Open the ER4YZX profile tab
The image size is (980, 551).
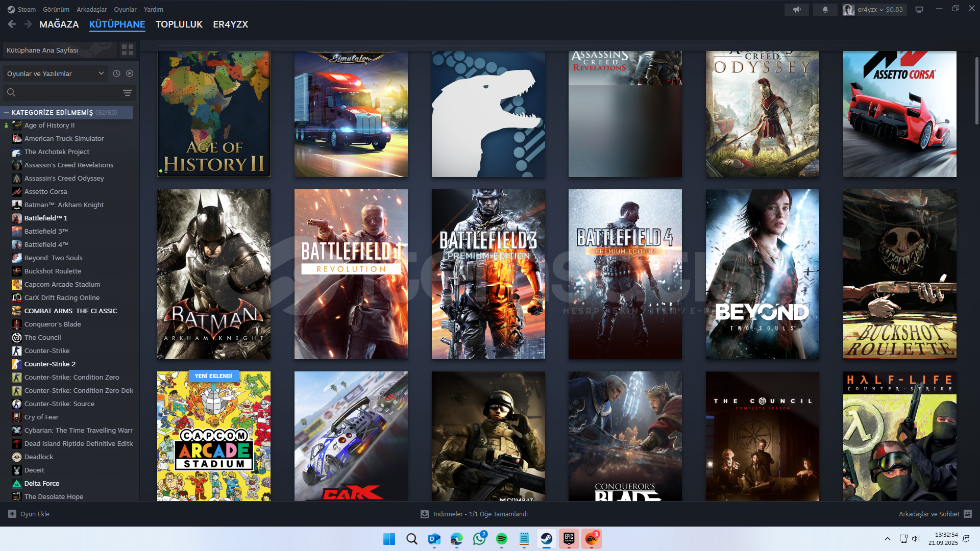[x=231, y=24]
